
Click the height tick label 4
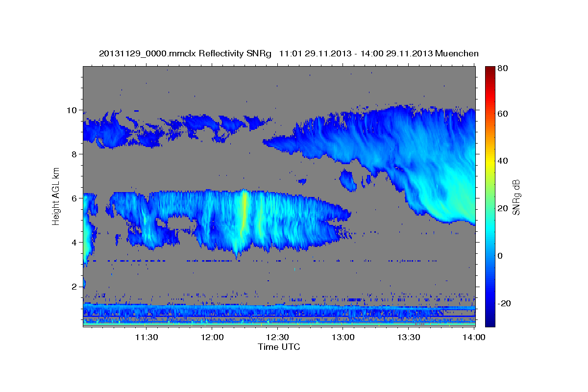pos(75,242)
